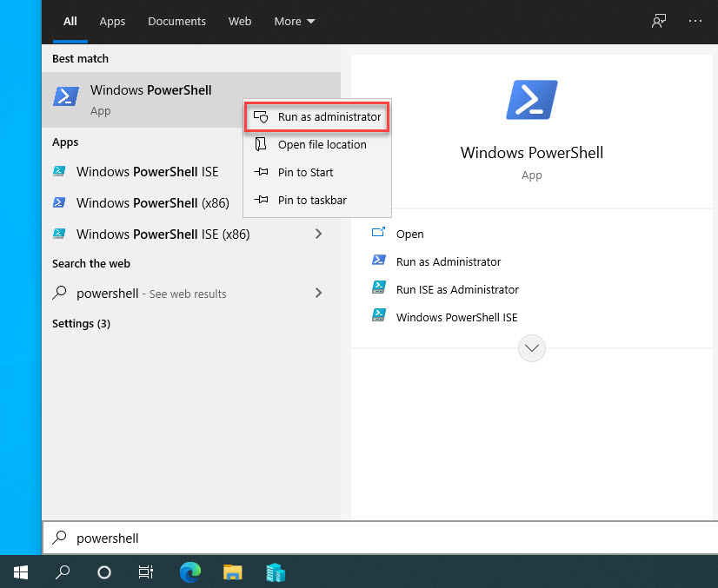Viewport: 718px width, 588px height.
Task: Click the Windows PowerShell title in preview pane
Action: click(532, 152)
